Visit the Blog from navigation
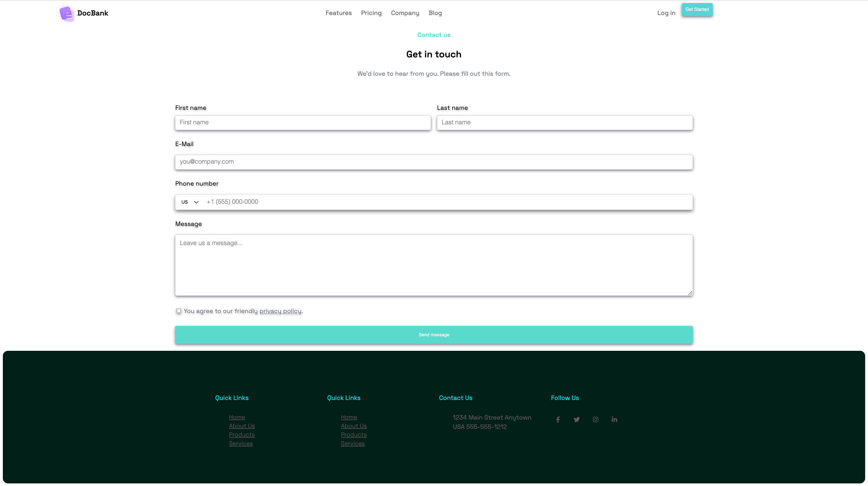868x486 pixels. (x=435, y=13)
